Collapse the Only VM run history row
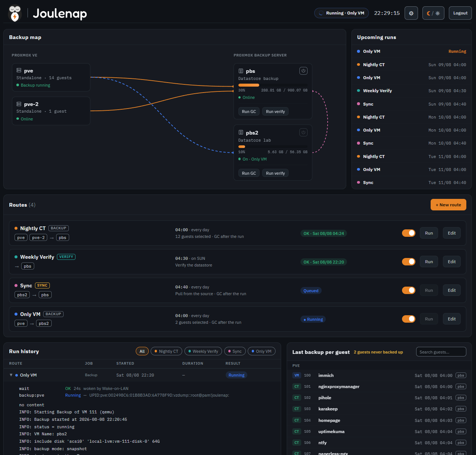 (11, 375)
